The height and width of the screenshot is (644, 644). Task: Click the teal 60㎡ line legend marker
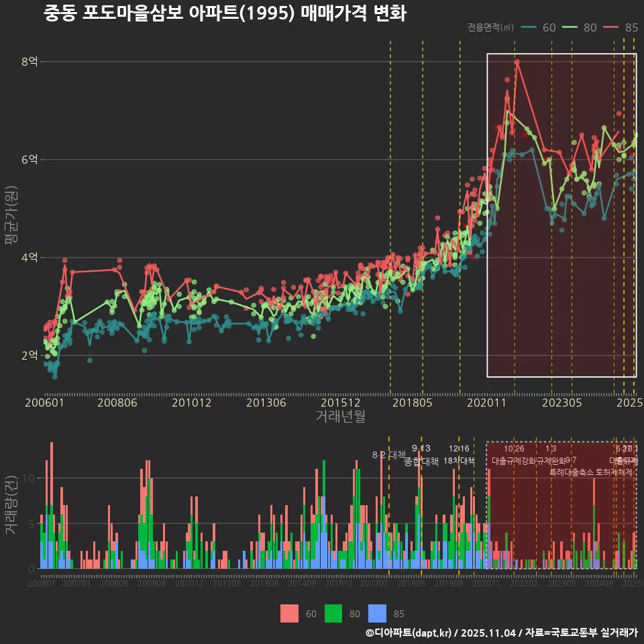pyautogui.click(x=529, y=28)
